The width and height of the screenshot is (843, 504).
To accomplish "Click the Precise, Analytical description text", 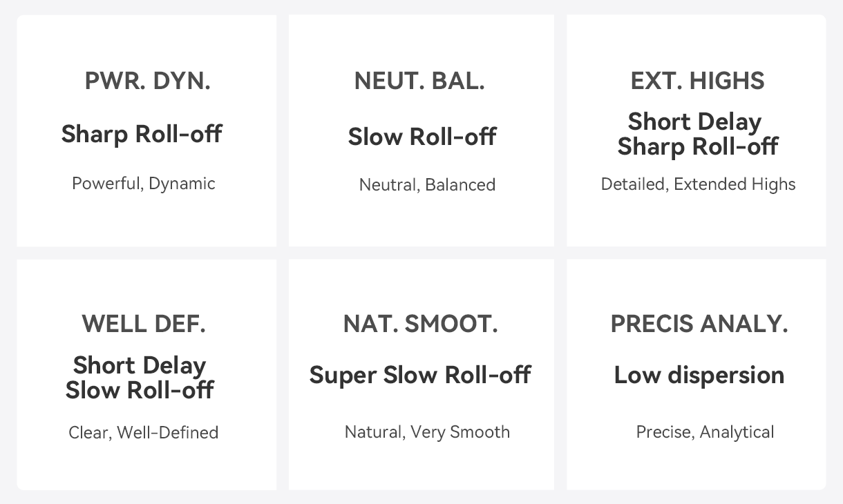I will point(705,432).
